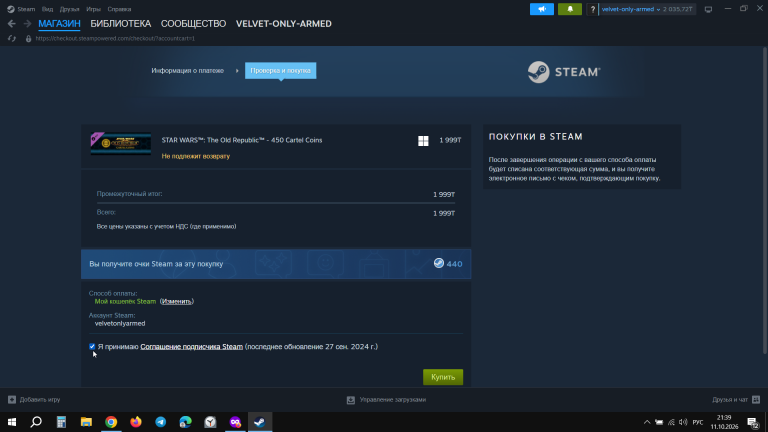Click the Steam taskbar icon

pos(260,422)
